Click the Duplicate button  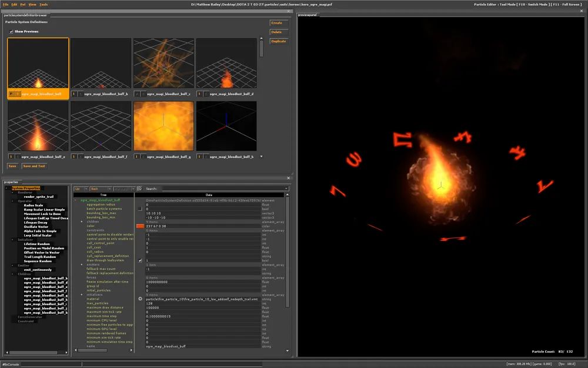click(278, 41)
